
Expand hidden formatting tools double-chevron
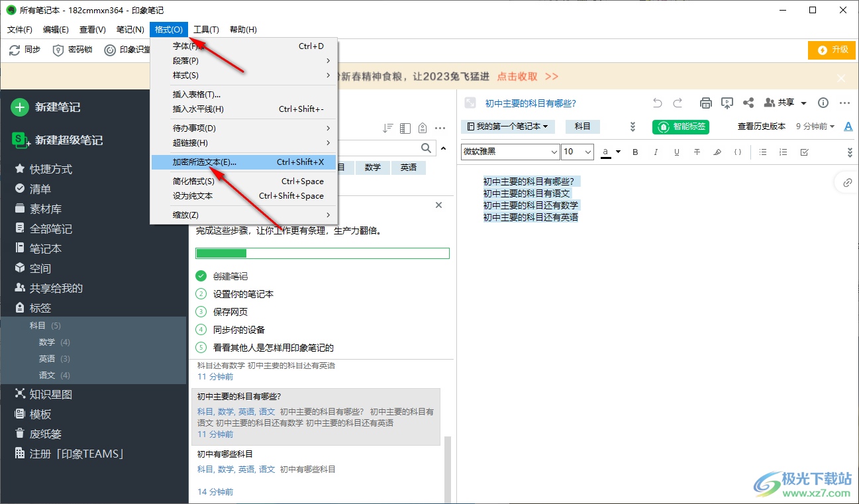pyautogui.click(x=850, y=152)
